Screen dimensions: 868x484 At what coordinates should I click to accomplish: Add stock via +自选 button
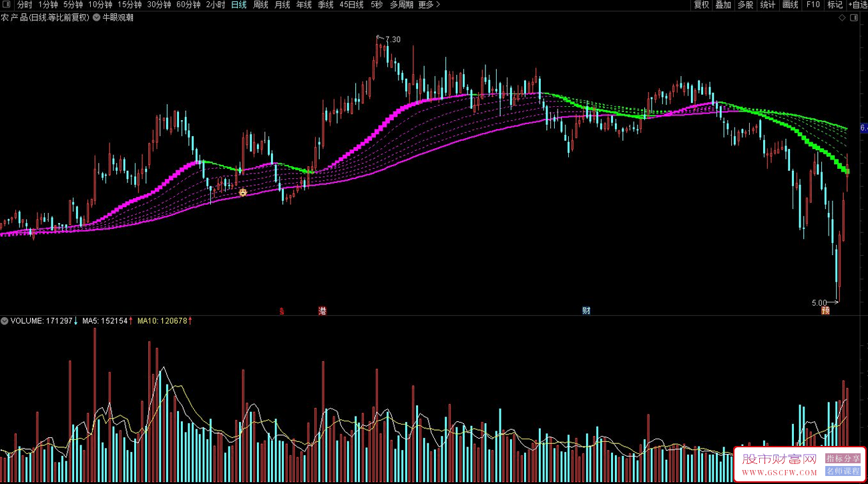[858, 5]
